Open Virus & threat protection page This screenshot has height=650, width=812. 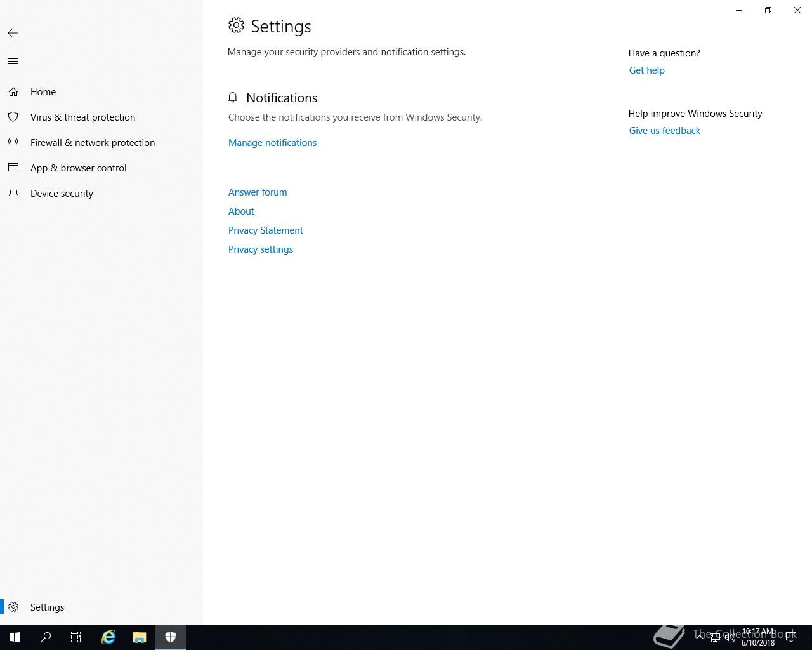tap(82, 117)
